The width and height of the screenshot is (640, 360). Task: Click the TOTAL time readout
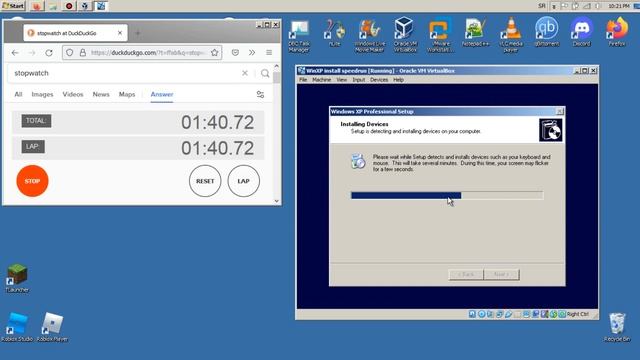(217, 122)
